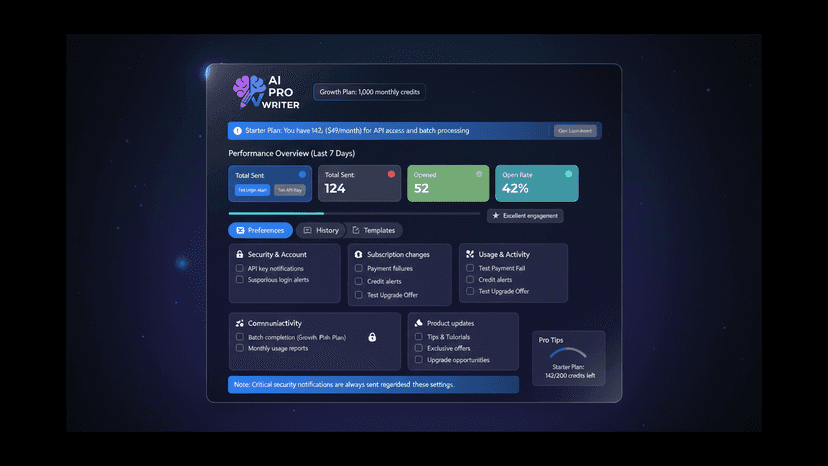Enable Credit alerts under Usage & Activity
This screenshot has height=466, width=828.
pos(470,279)
